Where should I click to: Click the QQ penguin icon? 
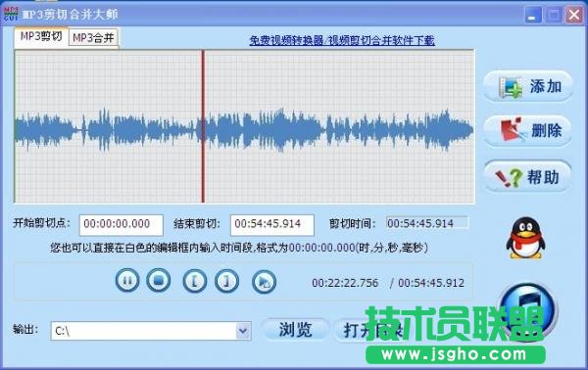(525, 239)
